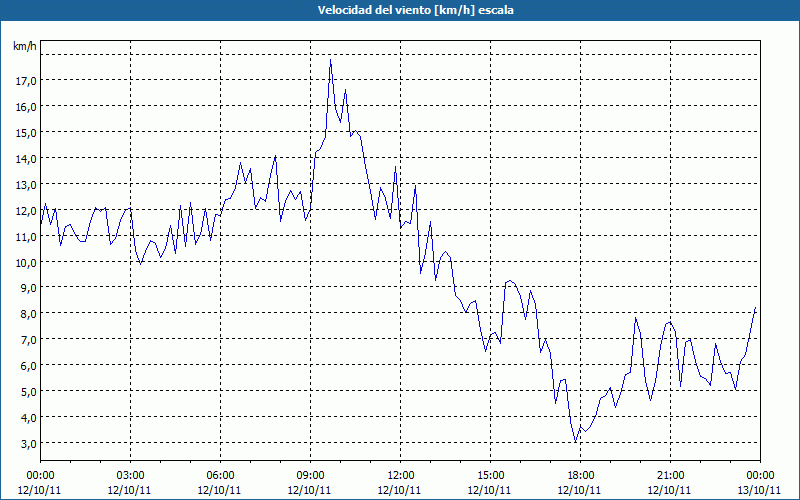
Task: Click the wind speed minimum near 18:00
Action: tap(576, 442)
